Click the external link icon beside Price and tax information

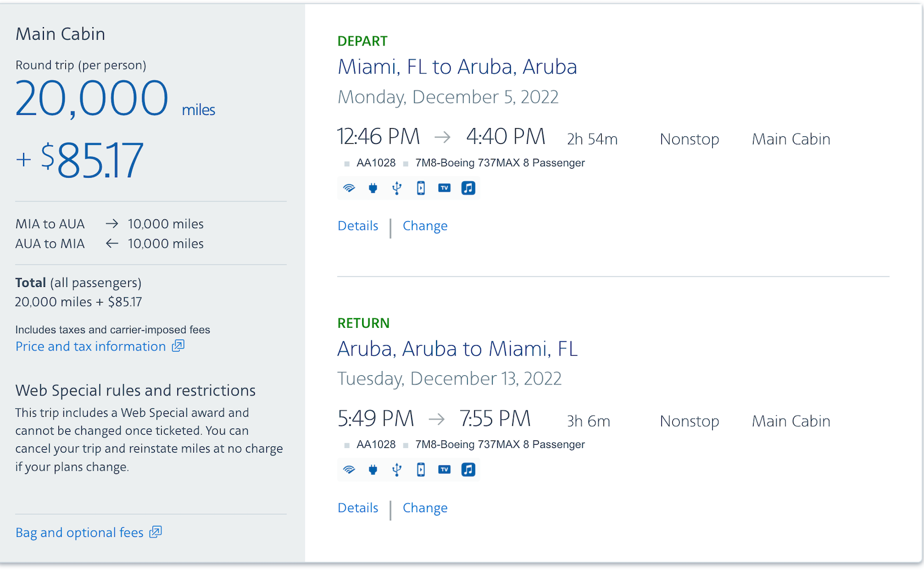178,345
